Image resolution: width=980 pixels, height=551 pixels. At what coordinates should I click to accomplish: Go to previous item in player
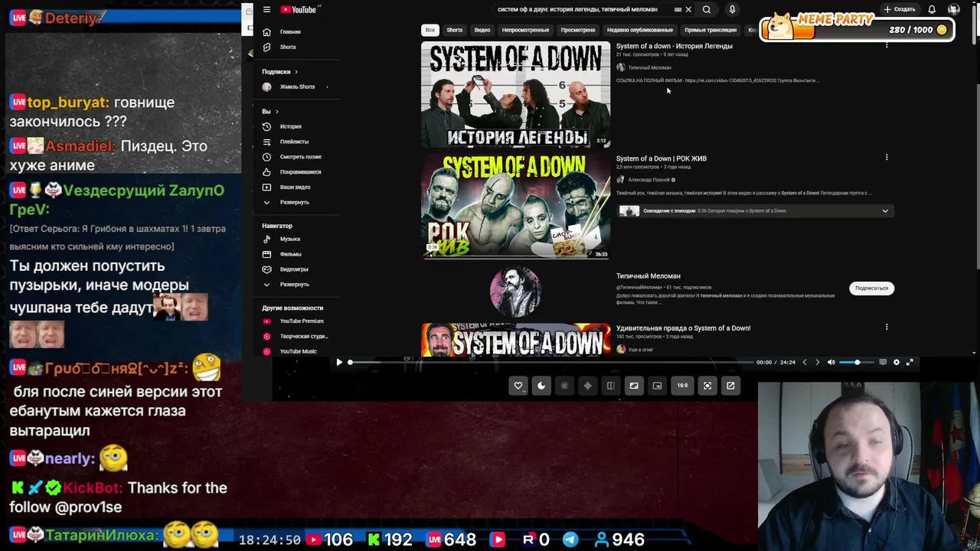coord(804,363)
